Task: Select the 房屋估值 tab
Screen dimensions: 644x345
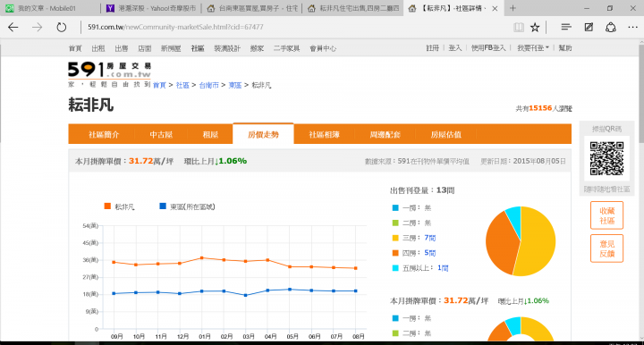Action: (446, 135)
